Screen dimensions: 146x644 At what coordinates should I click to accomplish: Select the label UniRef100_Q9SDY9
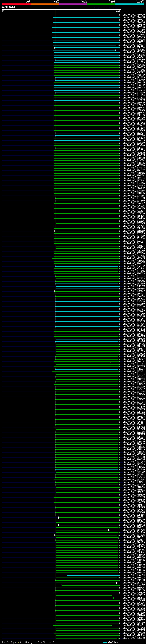(x=134, y=314)
